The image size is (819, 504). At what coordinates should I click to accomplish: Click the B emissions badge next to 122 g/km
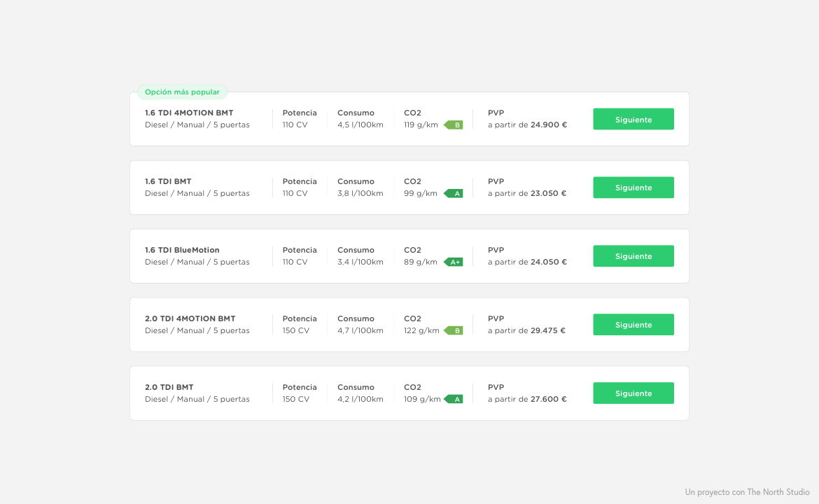[x=454, y=330]
